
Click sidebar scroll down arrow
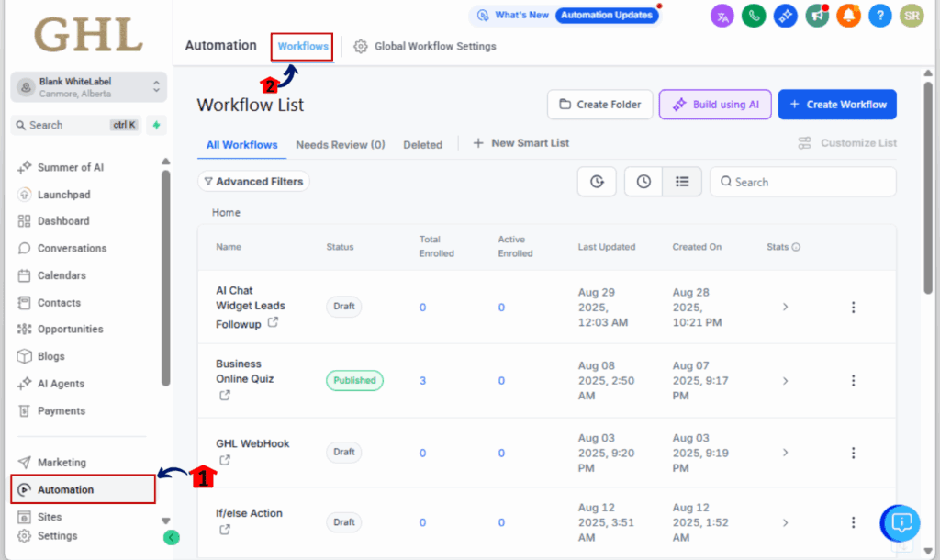(x=166, y=521)
